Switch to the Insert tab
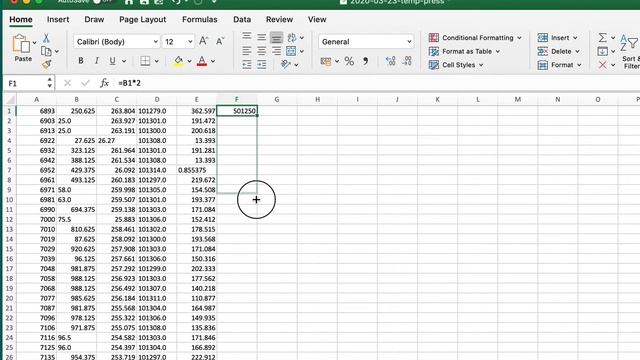 click(58, 20)
